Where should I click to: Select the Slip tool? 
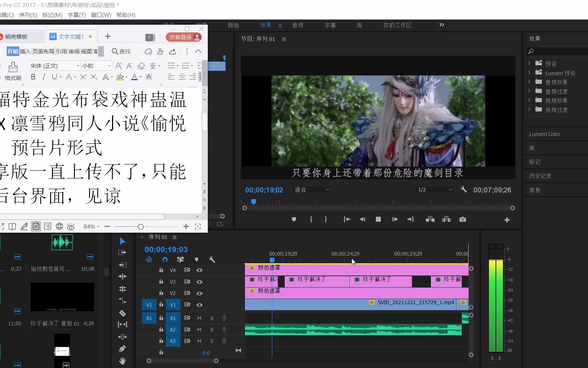tap(122, 324)
